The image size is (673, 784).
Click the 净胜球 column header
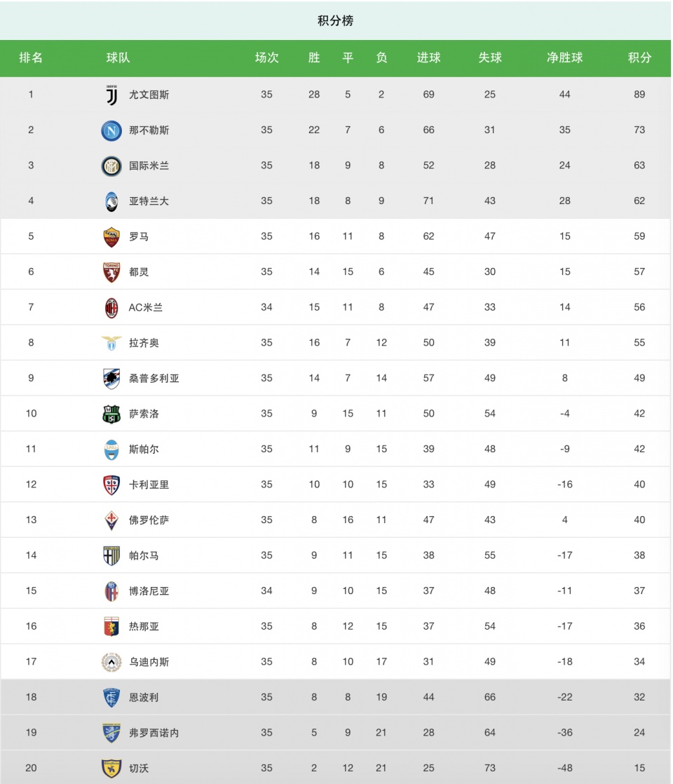pos(565,58)
